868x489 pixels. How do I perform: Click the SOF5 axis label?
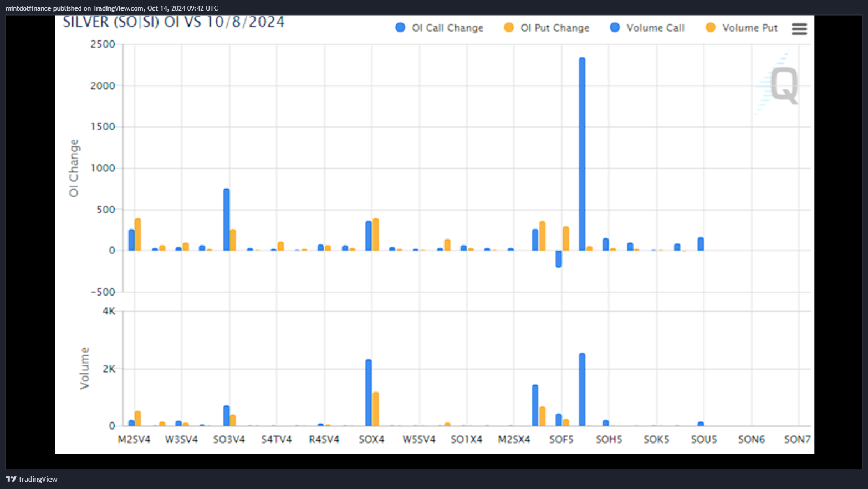561,439
